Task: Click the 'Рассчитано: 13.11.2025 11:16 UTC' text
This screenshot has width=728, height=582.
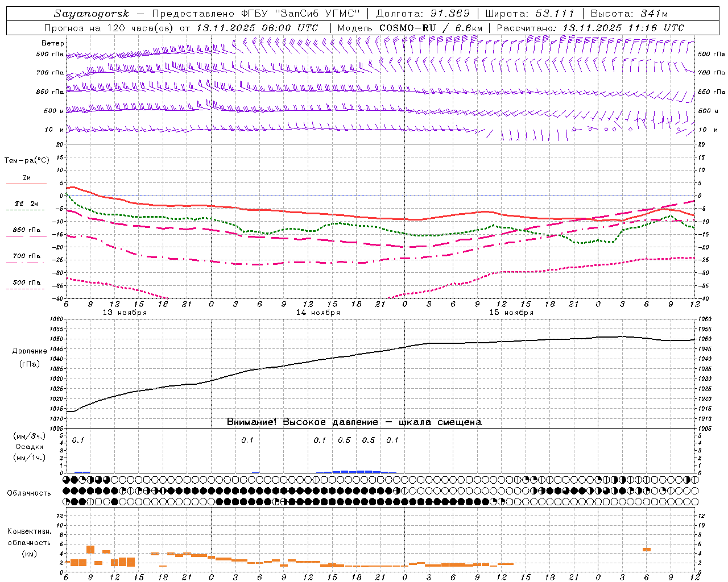Action: (590, 28)
